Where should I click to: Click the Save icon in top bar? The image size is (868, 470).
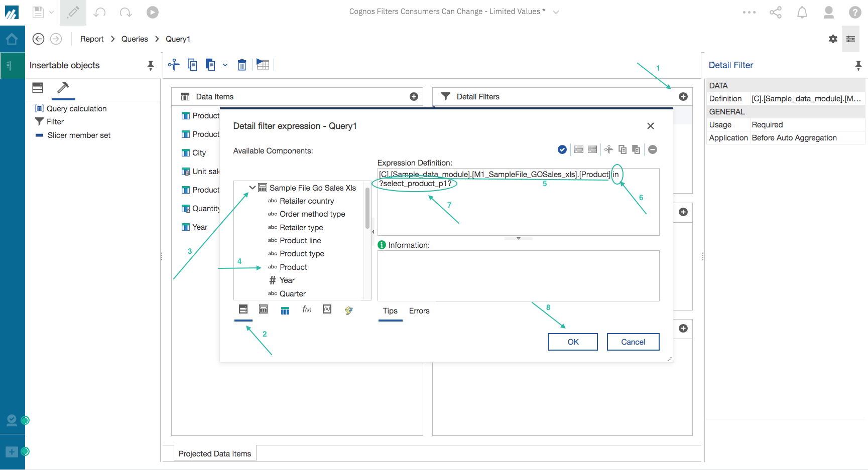click(38, 12)
